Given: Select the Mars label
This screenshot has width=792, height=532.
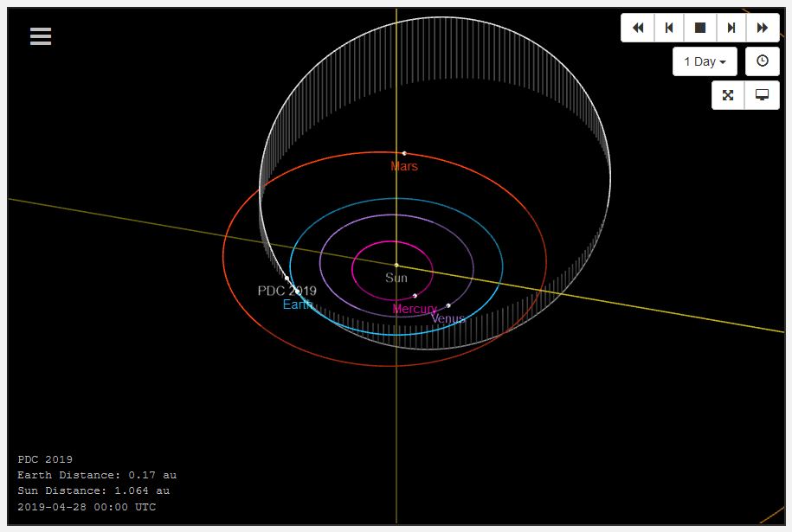Looking at the screenshot, I should click(404, 166).
